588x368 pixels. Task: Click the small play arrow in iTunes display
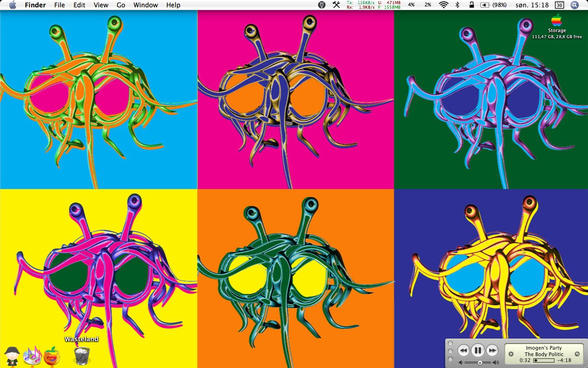pyautogui.click(x=511, y=354)
